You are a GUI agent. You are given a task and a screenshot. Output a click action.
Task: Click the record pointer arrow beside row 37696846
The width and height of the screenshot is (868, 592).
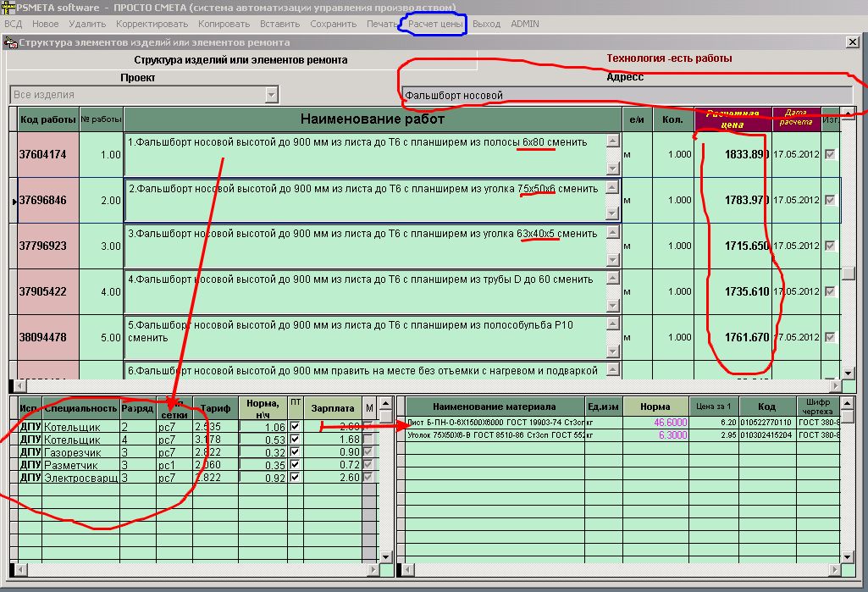click(12, 202)
